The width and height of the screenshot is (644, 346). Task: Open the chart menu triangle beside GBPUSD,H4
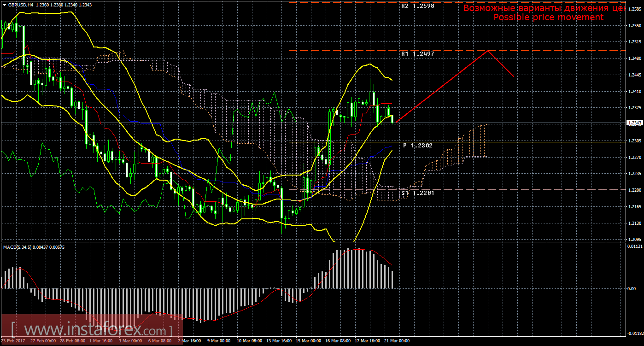click(x=4, y=5)
